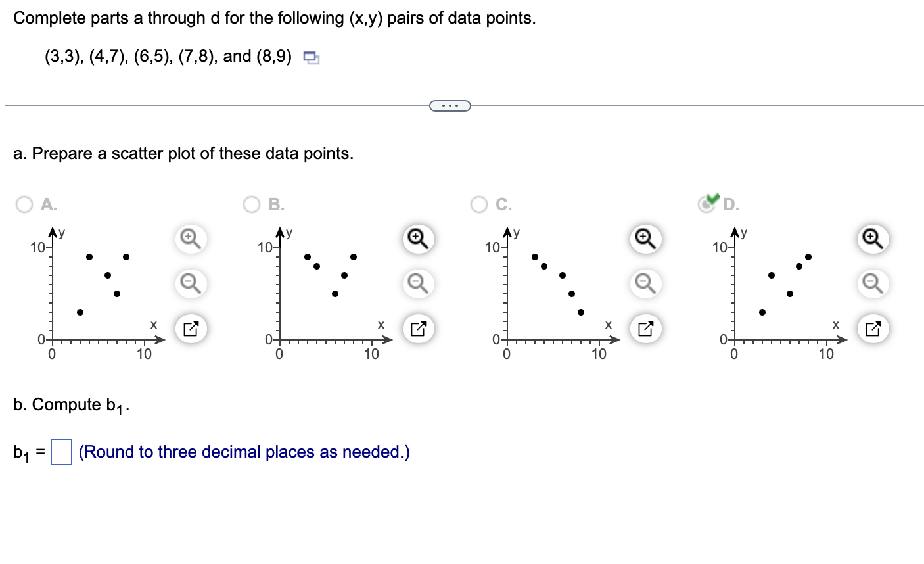
Task: Click the zoom-in magnifier for graph C
Action: click(645, 239)
